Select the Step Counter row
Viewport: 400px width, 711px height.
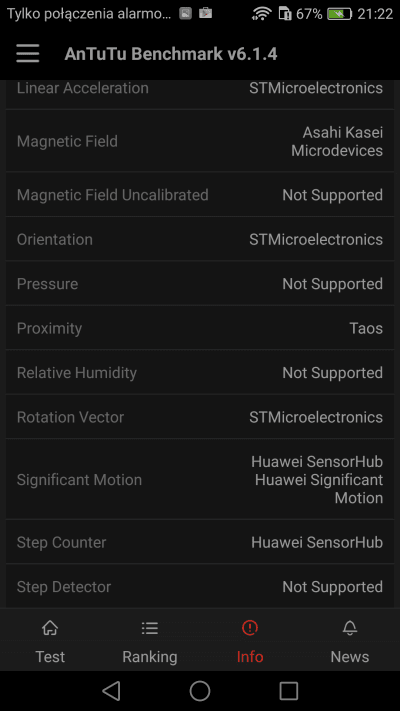(x=200, y=542)
